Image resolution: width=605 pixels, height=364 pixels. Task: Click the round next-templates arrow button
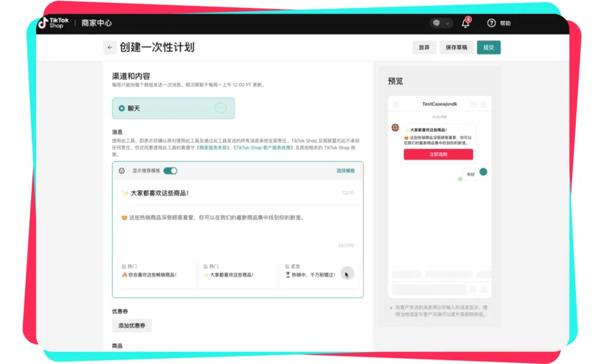click(347, 273)
